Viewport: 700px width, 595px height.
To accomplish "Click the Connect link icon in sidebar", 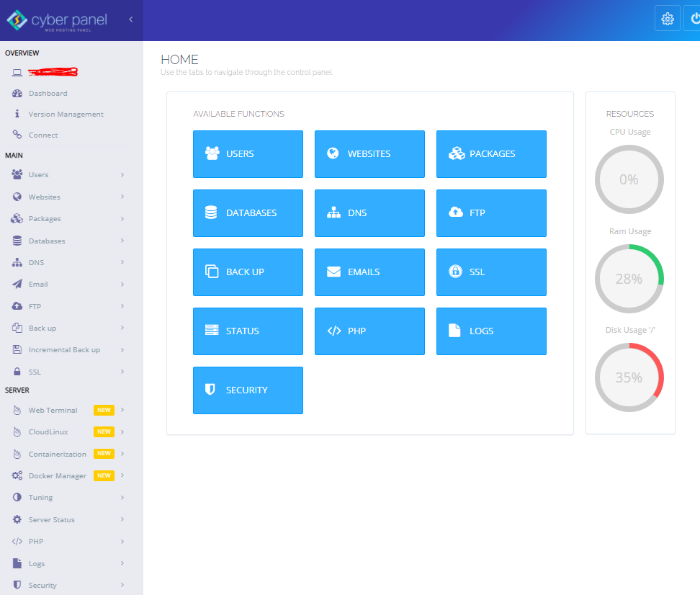I will [x=17, y=135].
